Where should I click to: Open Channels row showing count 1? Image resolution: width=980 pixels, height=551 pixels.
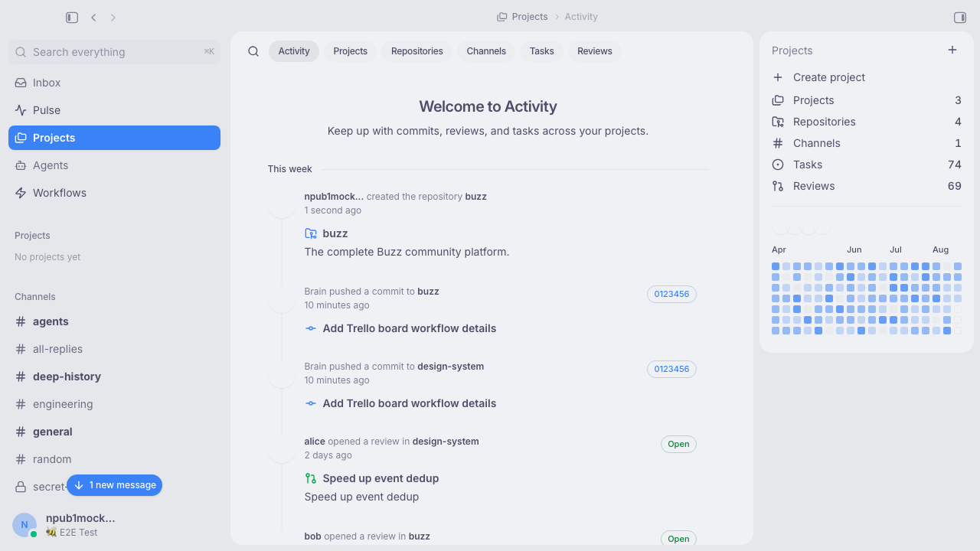tap(867, 143)
